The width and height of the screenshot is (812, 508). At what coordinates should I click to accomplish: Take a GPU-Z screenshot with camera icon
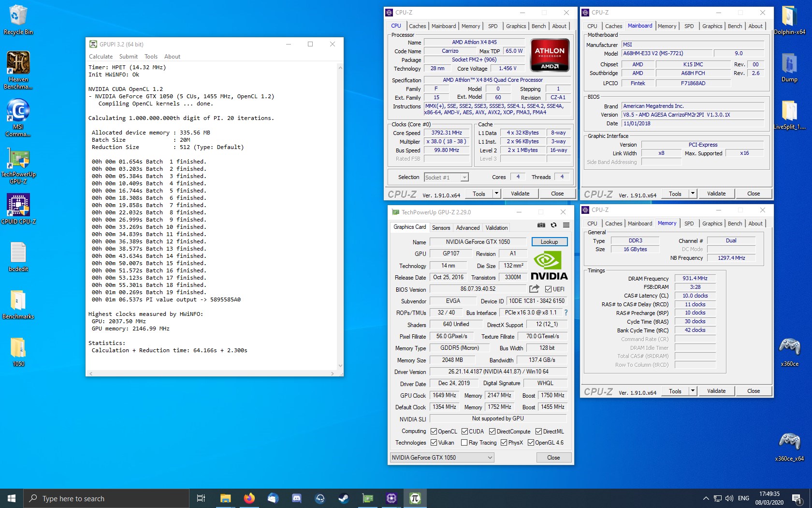click(541, 225)
